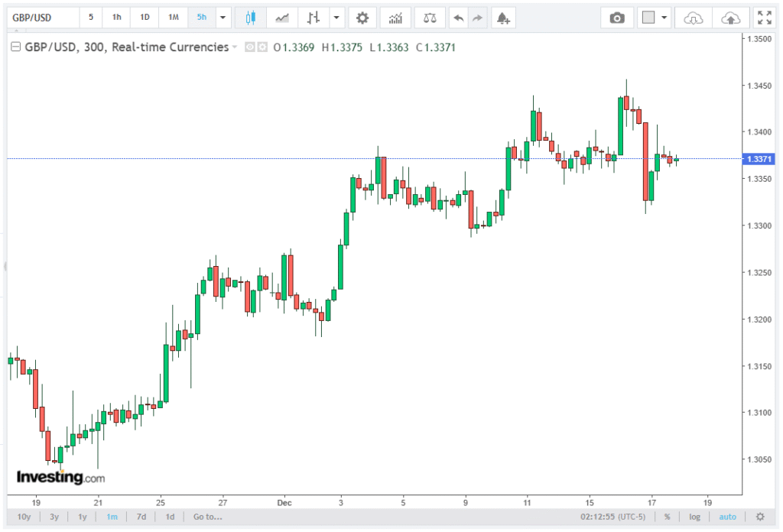The height and width of the screenshot is (532, 783).
Task: Click the GBP/USD symbol search field
Action: pos(42,18)
